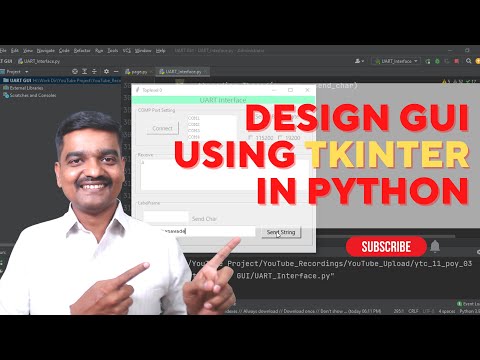Click the character entry field beside Send Char

pos(166,217)
